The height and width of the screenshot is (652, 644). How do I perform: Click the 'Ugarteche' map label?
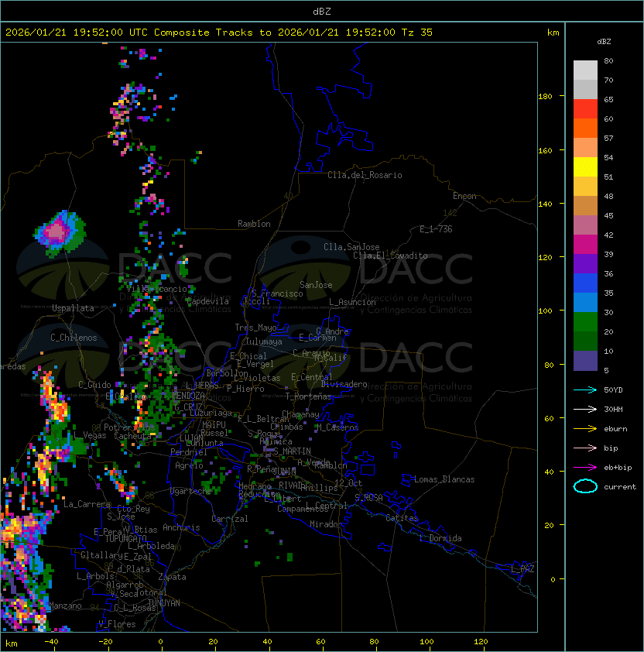191,491
